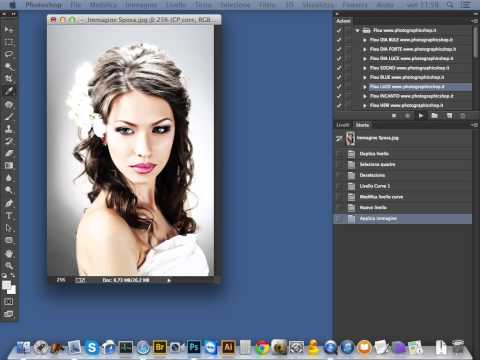
Task: Switch to the Storia tab
Action: (362, 125)
